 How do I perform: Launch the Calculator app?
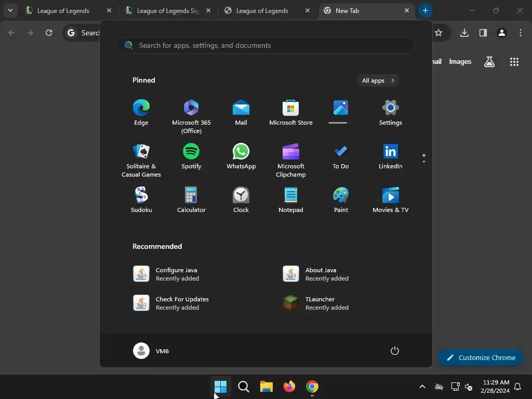(x=191, y=200)
